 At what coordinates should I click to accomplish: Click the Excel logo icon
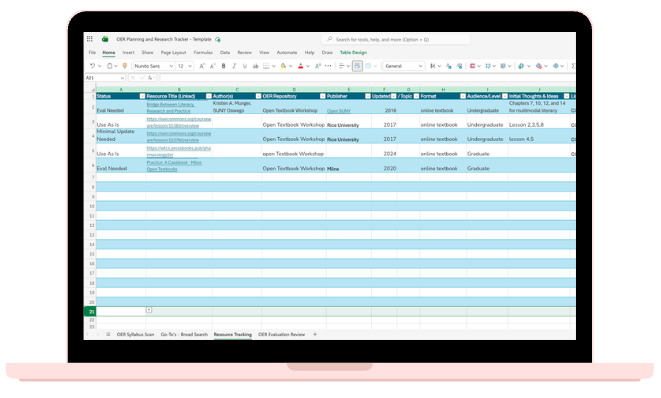pos(105,39)
